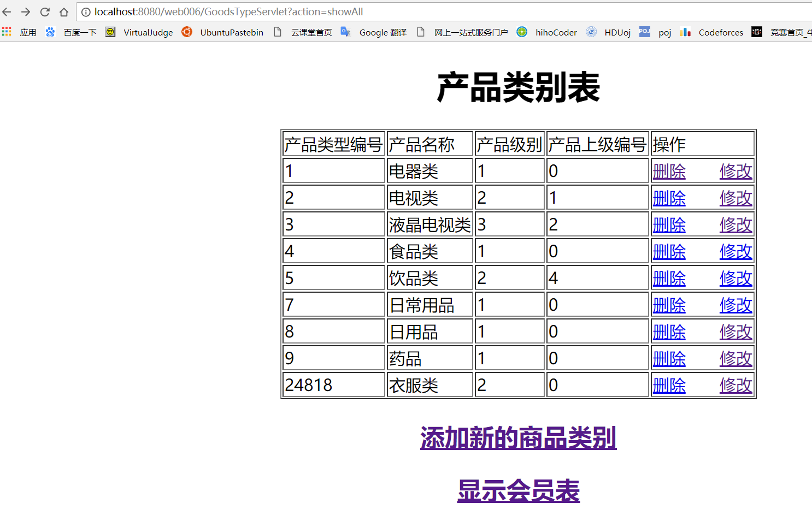Select the 电器类 name cell
The image size is (812, 515).
point(430,171)
